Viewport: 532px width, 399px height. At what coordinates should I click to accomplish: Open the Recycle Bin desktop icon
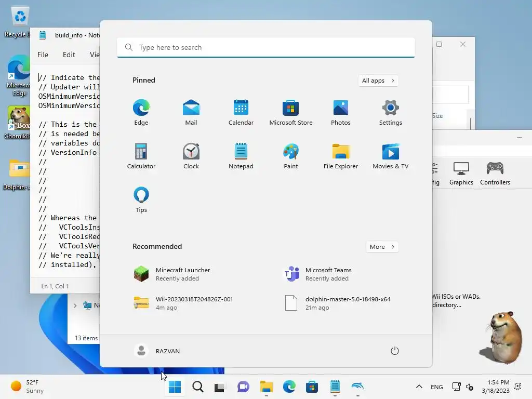point(18,22)
